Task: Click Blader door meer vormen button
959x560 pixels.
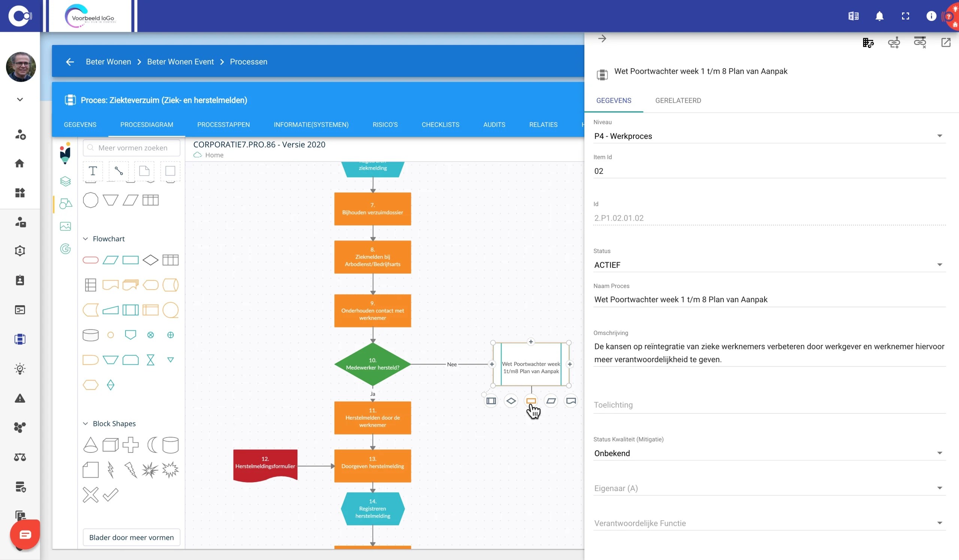Action: point(131,537)
